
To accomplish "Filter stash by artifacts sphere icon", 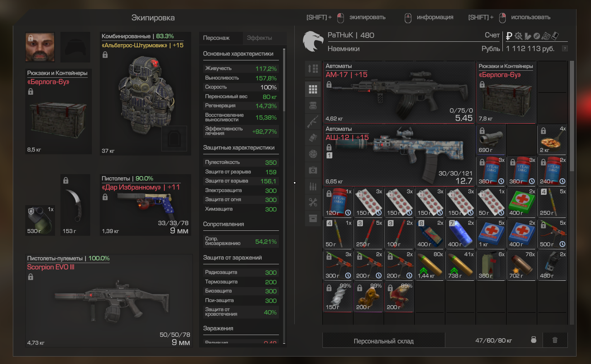I will tap(313, 154).
